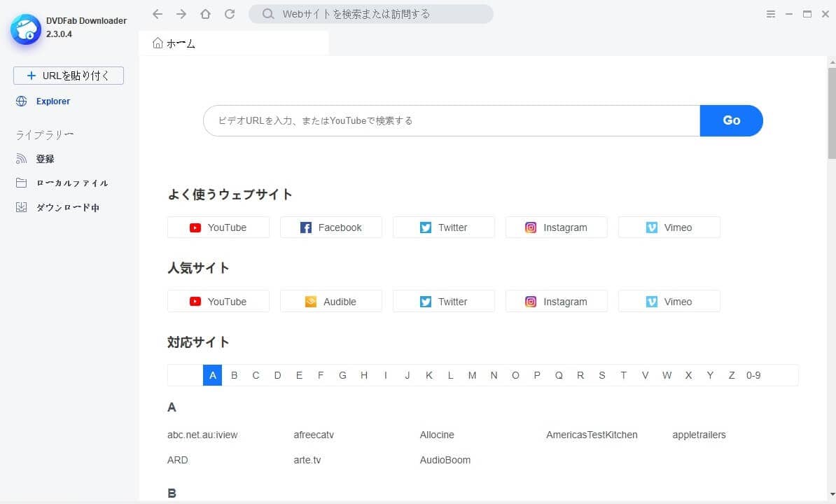Select 0-9 in the alphabet index
The height and width of the screenshot is (504, 836).
click(x=753, y=375)
